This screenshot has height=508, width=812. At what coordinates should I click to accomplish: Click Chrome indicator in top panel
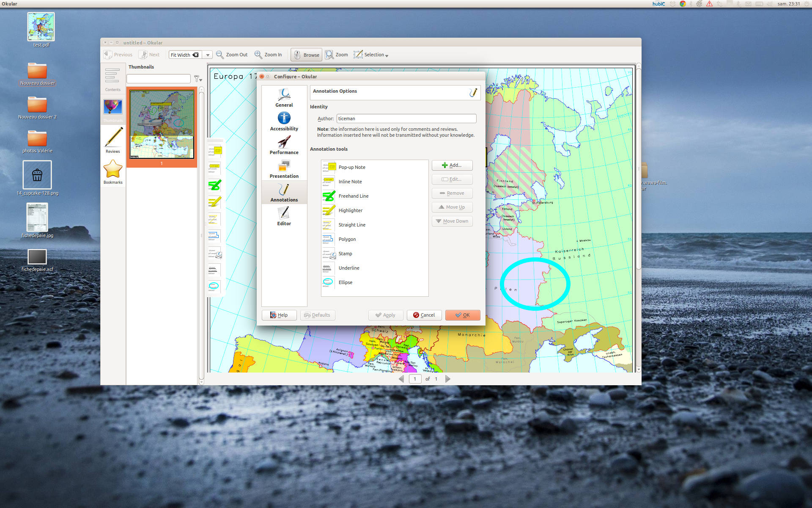click(683, 4)
